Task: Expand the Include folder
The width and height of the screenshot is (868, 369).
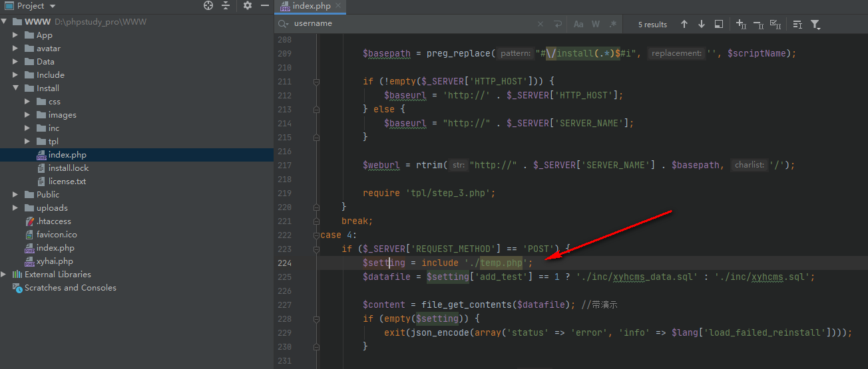Action: tap(15, 75)
